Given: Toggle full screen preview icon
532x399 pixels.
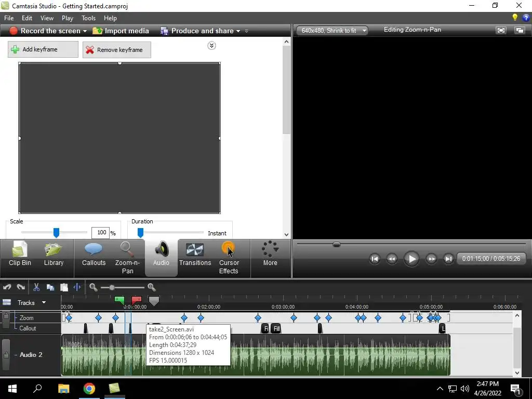Looking at the screenshot, I should point(501,30).
